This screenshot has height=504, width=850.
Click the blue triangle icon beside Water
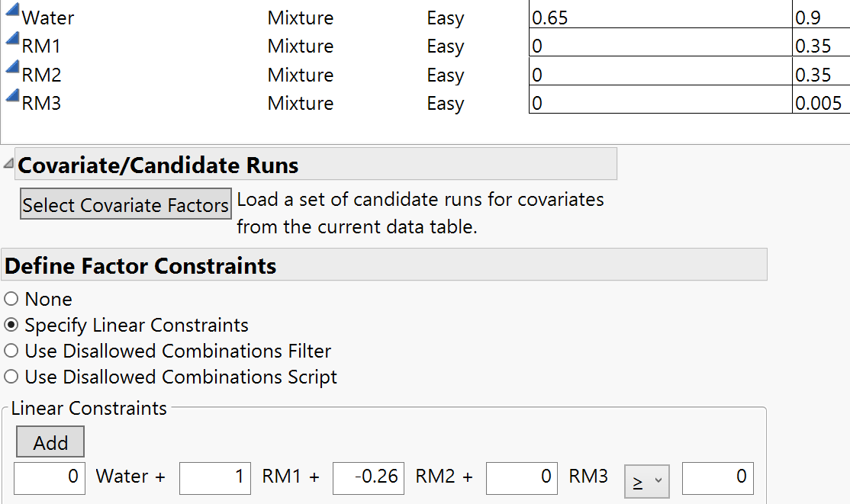point(12,14)
